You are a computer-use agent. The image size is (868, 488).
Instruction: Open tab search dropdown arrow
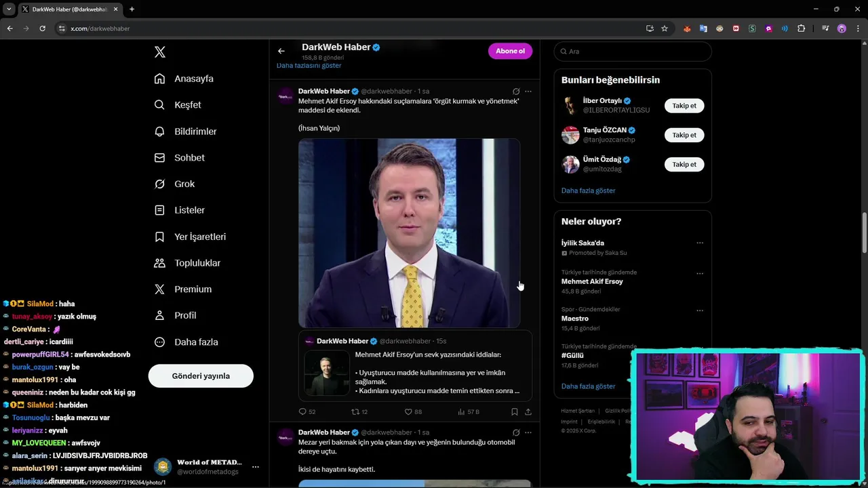[x=9, y=9]
